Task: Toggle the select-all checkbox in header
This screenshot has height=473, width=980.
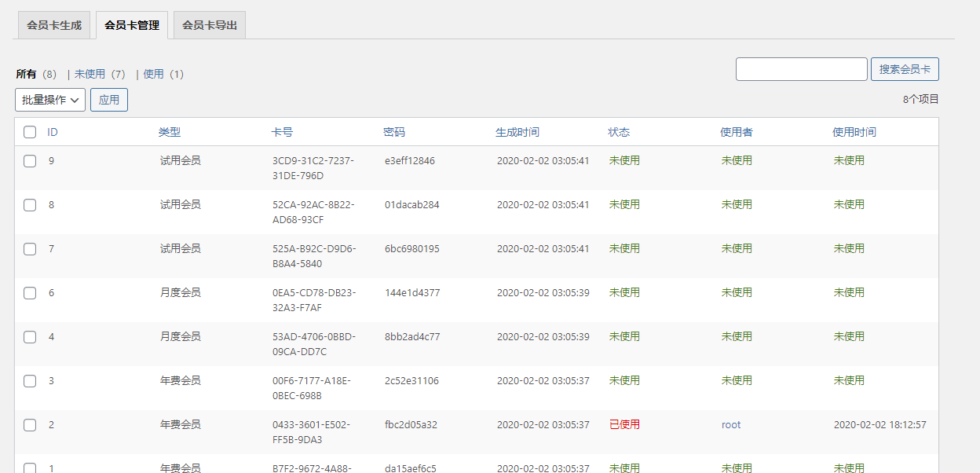Action: [30, 132]
